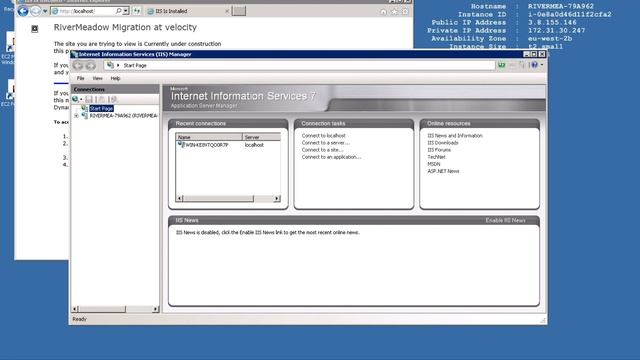Click the IE refresh button

[137, 11]
